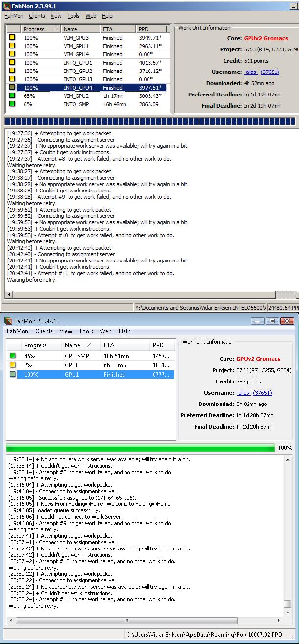Open -alias- username link in lower window
The height and width of the screenshot is (644, 299).
tap(244, 393)
